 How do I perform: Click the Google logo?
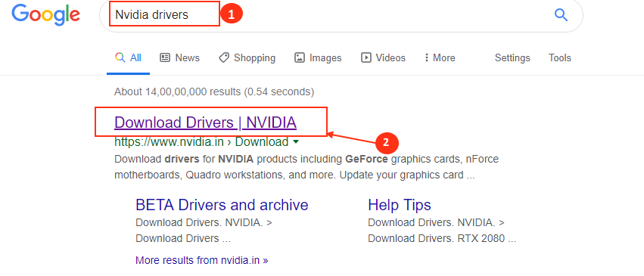click(45, 14)
